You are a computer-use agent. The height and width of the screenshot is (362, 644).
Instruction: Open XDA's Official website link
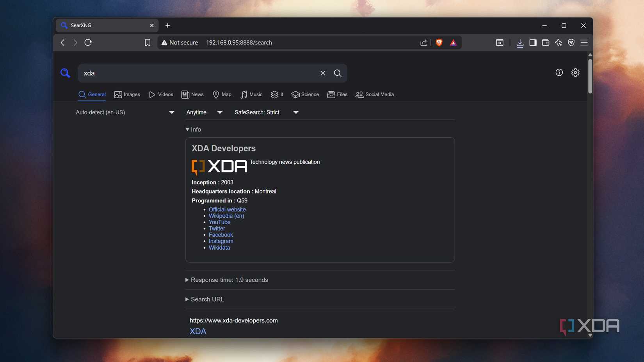227,209
